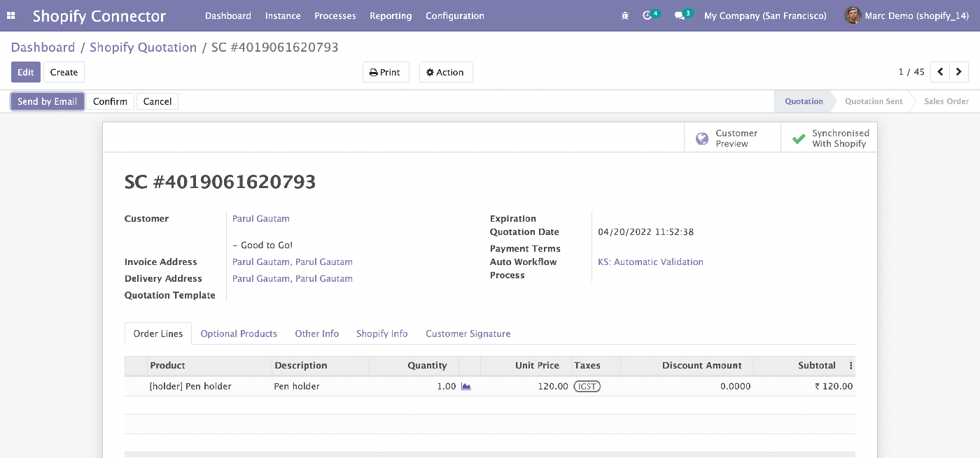Sort by the Quantity column header
This screenshot has height=458, width=980.
coord(414,366)
